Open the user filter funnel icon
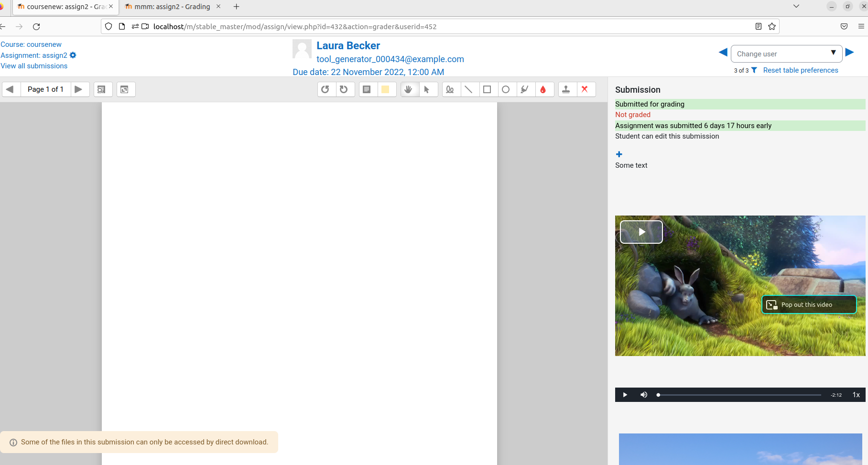This screenshot has width=868, height=465. pos(754,70)
